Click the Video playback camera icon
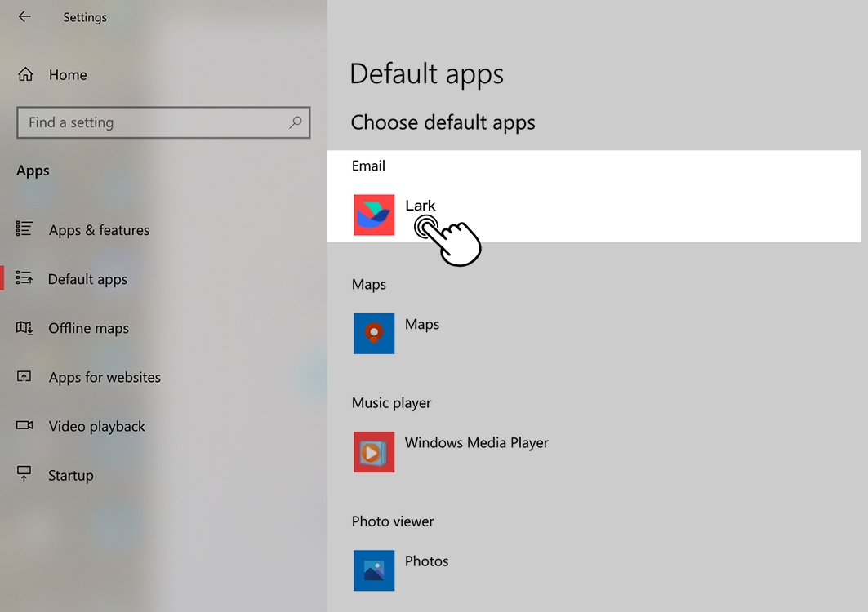 [x=25, y=426]
